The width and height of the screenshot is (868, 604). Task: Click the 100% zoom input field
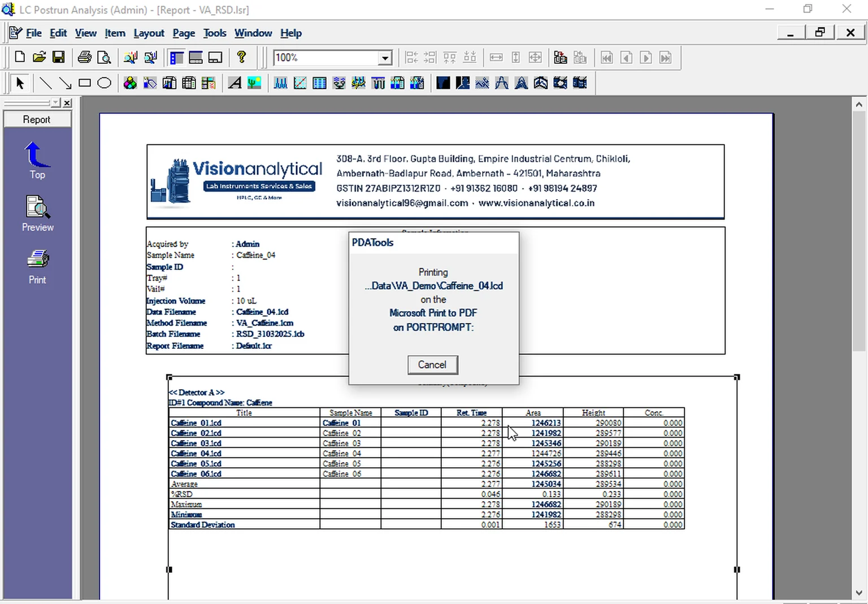[x=326, y=58]
